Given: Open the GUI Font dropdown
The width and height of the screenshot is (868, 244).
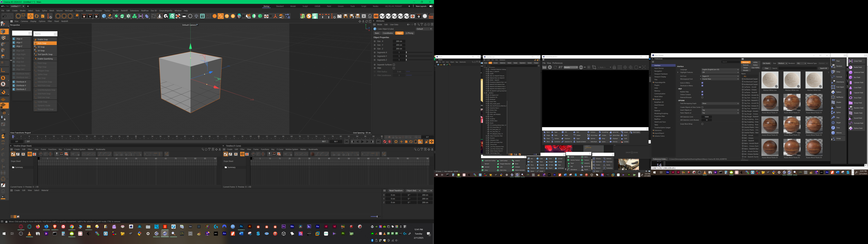Looking at the screenshot, I should pos(720,76).
